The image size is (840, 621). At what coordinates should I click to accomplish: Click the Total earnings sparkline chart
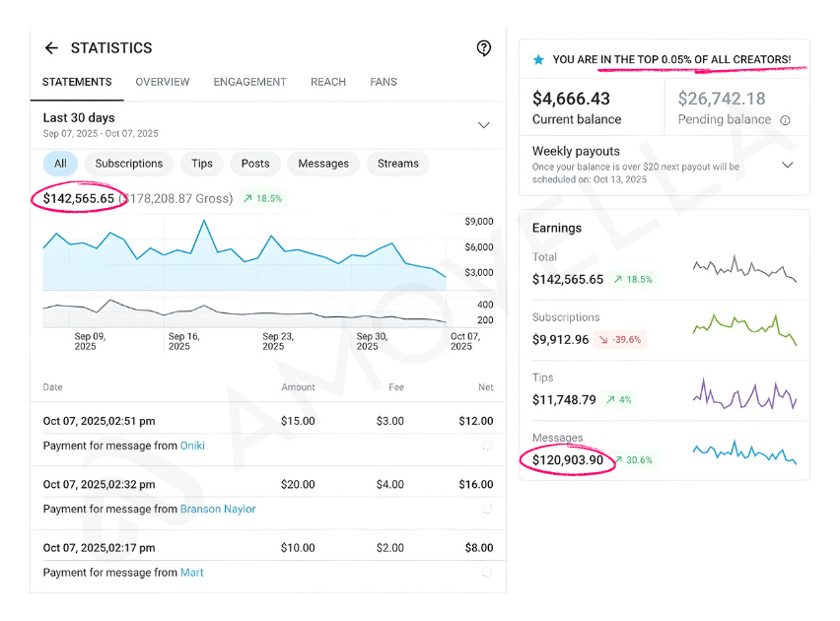pos(744,266)
